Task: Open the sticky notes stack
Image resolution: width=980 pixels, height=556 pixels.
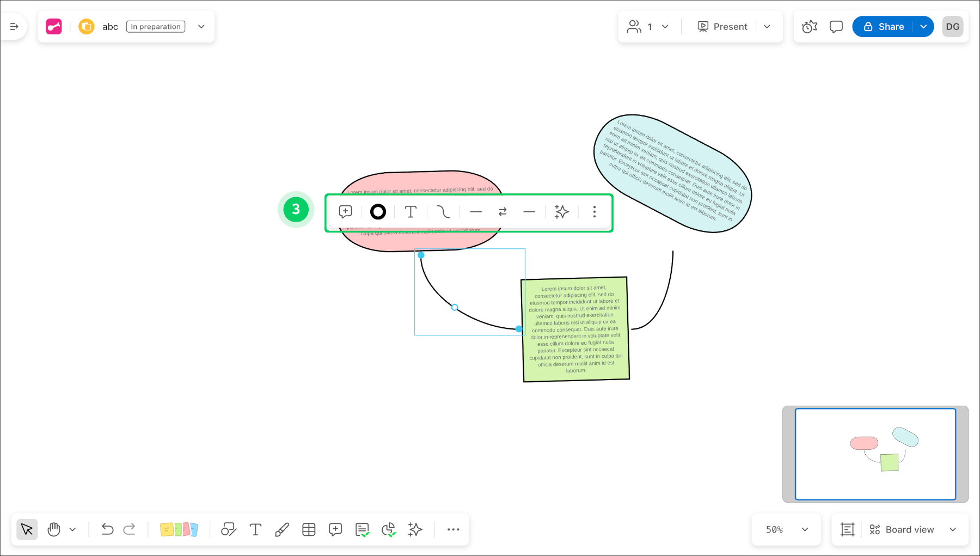Action: coord(179,529)
